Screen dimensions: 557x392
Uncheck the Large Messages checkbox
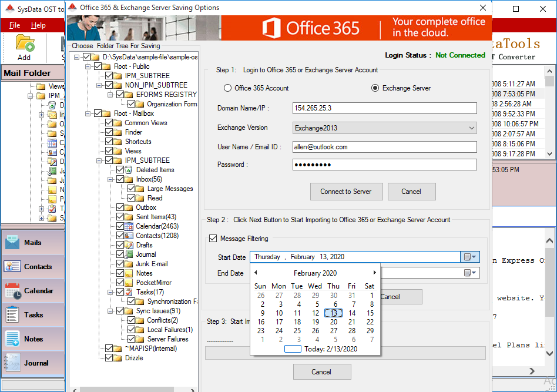tap(131, 189)
